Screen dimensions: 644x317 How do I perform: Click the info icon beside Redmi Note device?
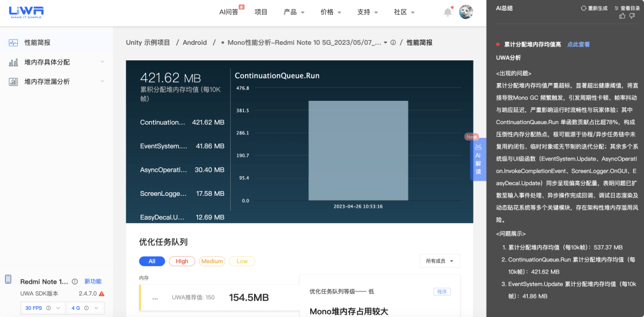[x=75, y=282]
